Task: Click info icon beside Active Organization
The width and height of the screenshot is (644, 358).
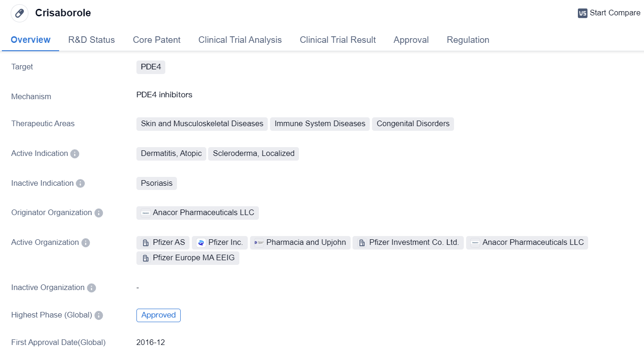Action: click(x=86, y=243)
